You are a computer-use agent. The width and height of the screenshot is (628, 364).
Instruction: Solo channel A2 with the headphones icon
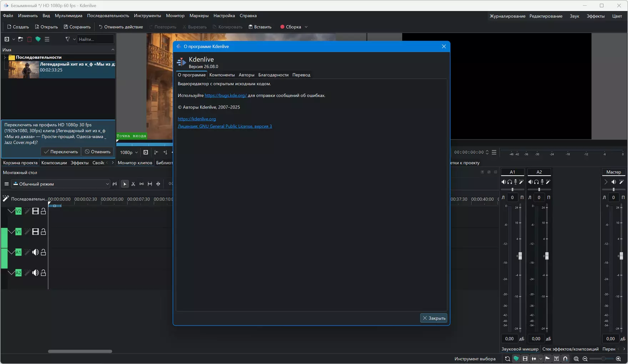coord(537,182)
